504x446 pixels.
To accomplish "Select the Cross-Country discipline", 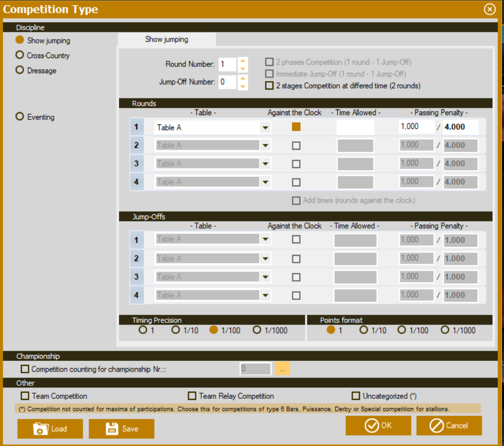I will coord(20,55).
